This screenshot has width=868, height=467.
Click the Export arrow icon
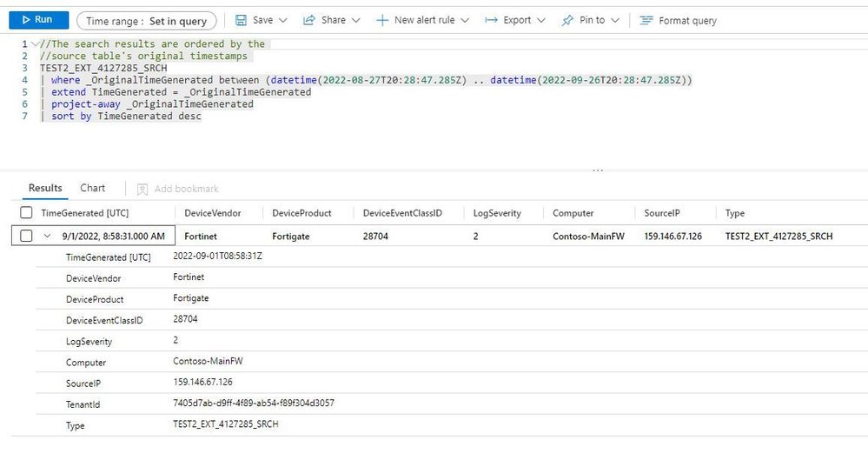491,21
